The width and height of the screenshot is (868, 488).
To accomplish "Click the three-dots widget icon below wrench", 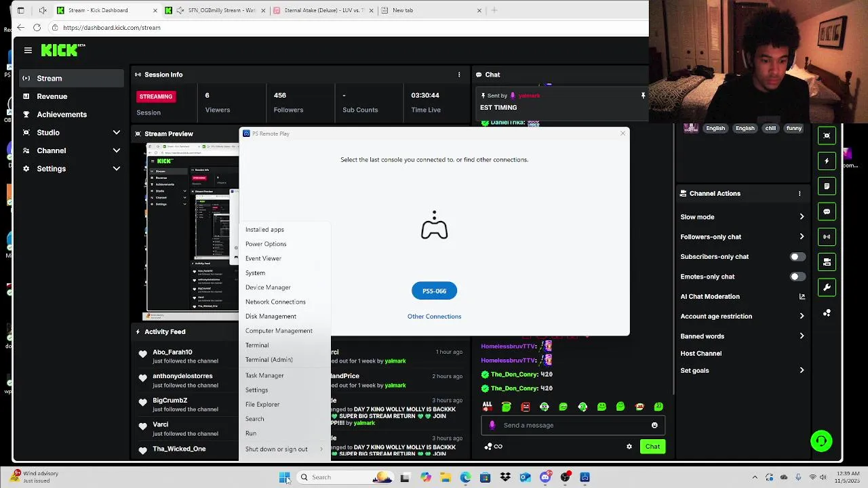I will 827,312.
